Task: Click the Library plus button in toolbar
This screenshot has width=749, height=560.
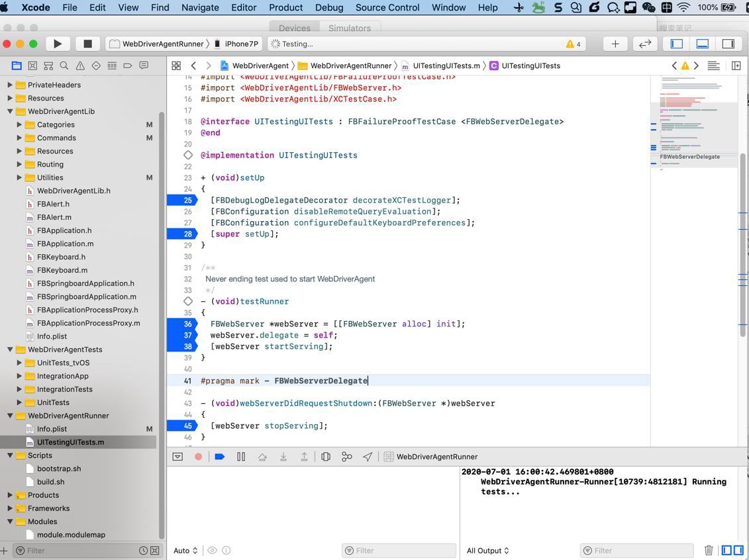Action: coord(615,44)
